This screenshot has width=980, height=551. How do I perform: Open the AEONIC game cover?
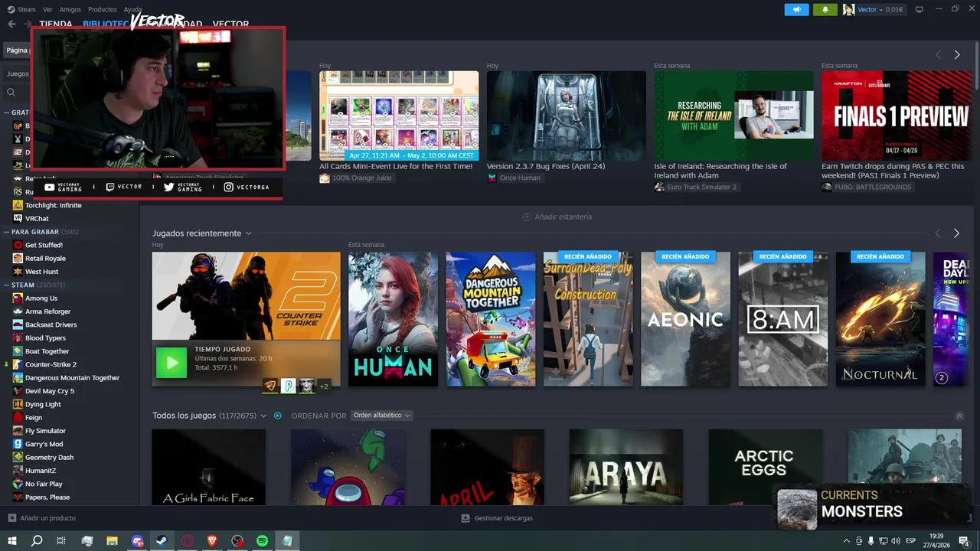[x=685, y=319]
